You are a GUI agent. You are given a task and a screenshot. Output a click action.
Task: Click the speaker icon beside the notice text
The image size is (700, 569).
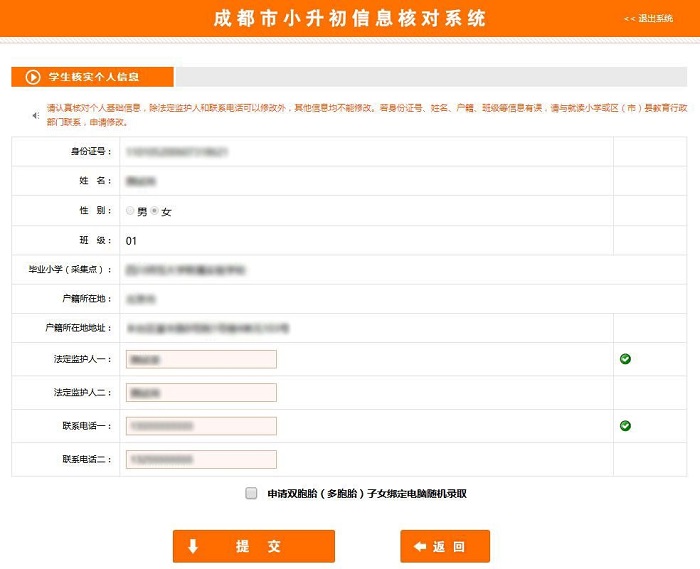pos(36,116)
